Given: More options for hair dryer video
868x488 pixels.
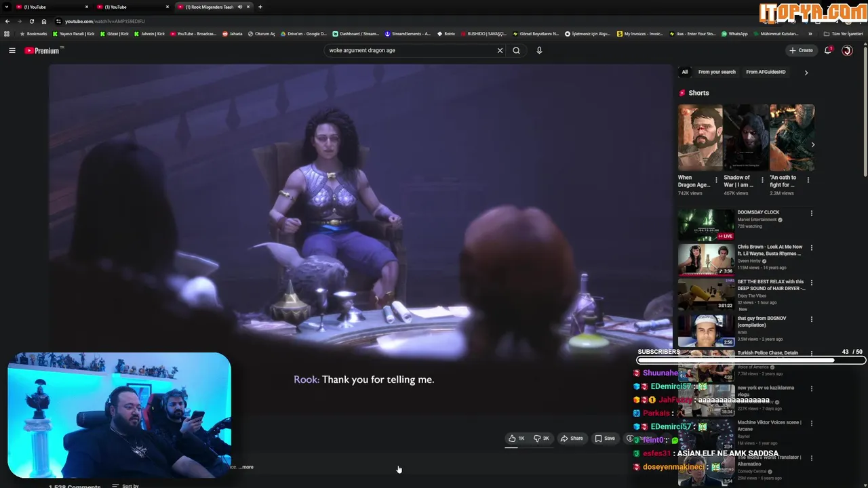Looking at the screenshot, I should click(811, 283).
